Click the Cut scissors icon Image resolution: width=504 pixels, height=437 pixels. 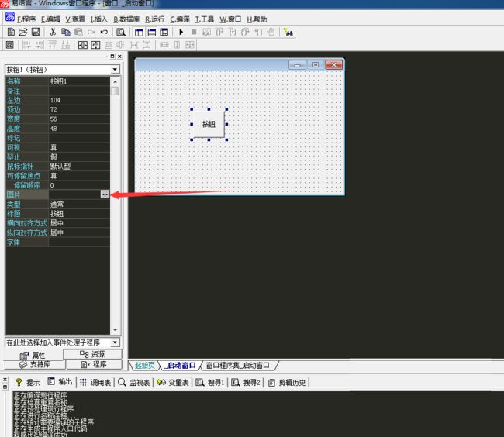pyautogui.click(x=53, y=32)
